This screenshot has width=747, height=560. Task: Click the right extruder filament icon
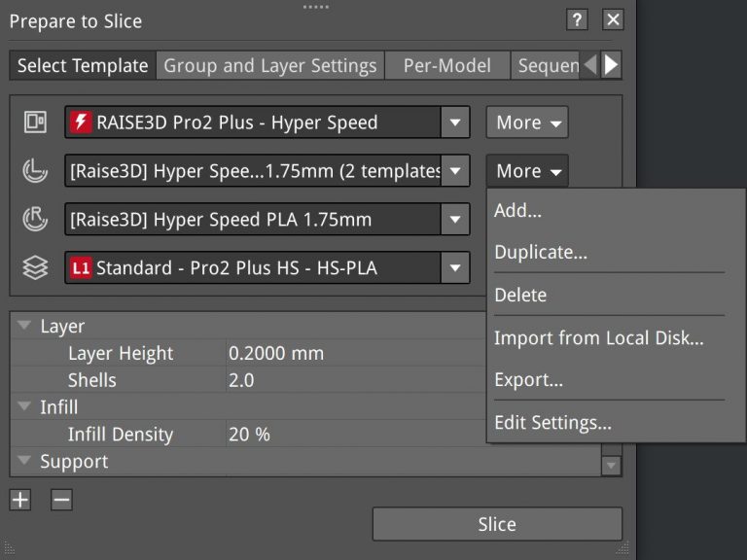[x=35, y=219]
